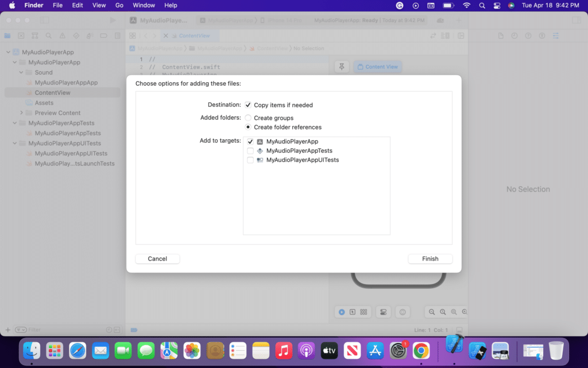588x368 pixels.
Task: Collapse the Sound folder in navigator
Action: [20, 72]
